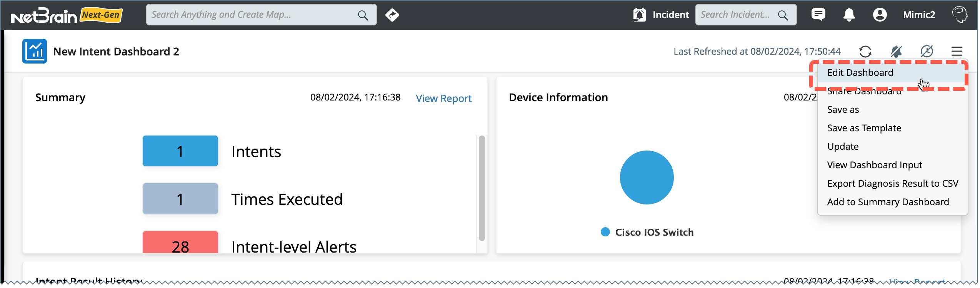Open the Incident alarm icon

639,15
